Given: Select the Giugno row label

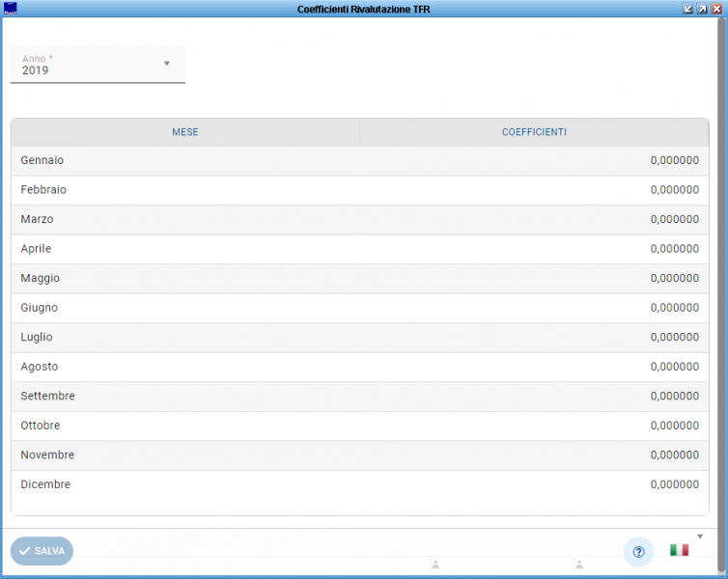Looking at the screenshot, I should (x=39, y=308).
